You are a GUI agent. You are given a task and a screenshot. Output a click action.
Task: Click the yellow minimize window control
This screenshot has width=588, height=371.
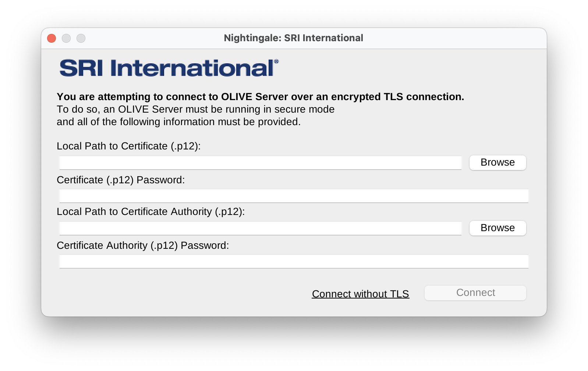(67, 38)
